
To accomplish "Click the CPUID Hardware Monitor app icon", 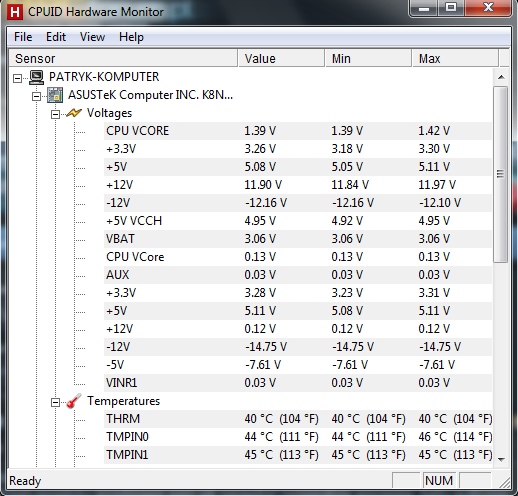I will tap(15, 12).
